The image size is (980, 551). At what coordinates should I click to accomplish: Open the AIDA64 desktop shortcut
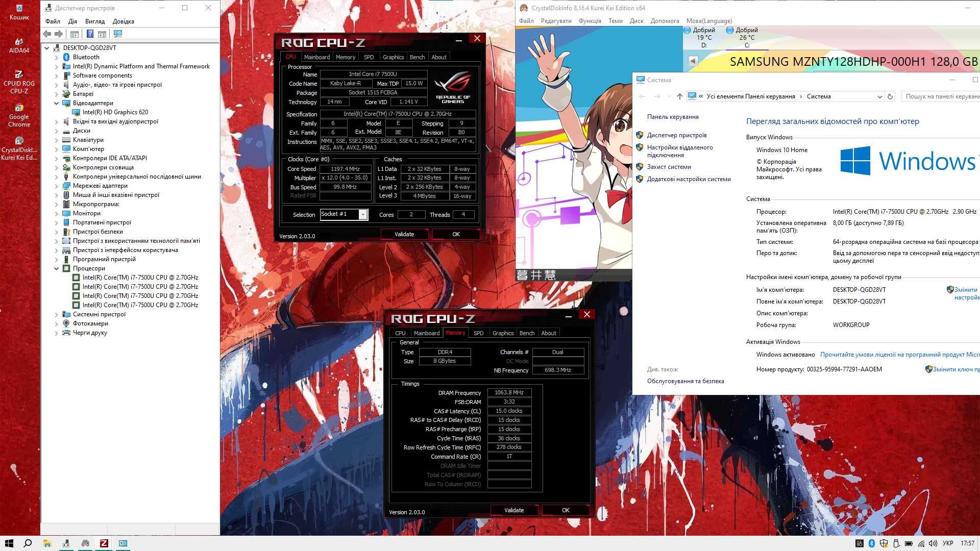19,45
